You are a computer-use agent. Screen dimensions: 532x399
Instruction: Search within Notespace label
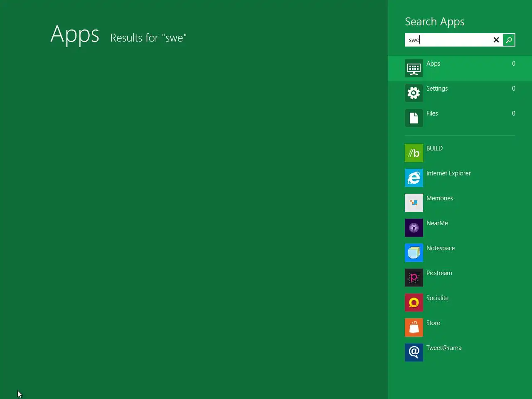(x=441, y=248)
